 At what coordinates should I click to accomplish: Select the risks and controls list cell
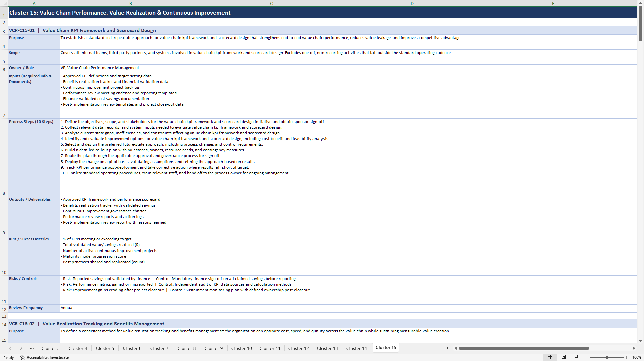348,290
